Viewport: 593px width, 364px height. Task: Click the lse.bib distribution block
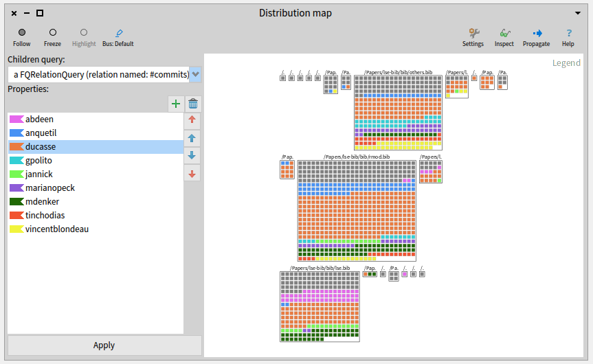click(x=320, y=306)
